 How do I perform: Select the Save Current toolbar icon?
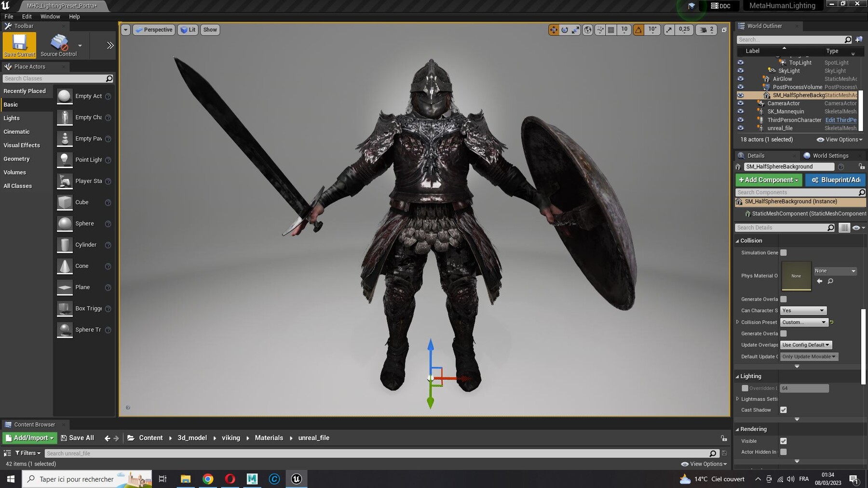pos(19,45)
